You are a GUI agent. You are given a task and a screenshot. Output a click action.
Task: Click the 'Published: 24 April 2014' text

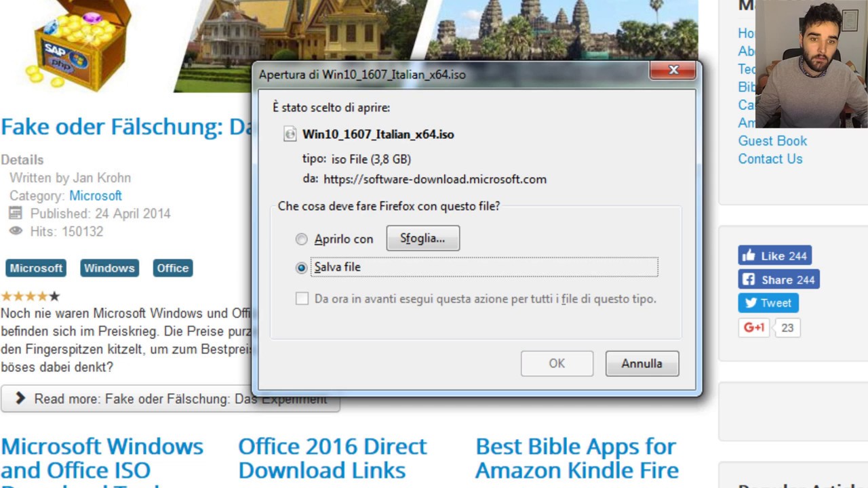point(100,213)
